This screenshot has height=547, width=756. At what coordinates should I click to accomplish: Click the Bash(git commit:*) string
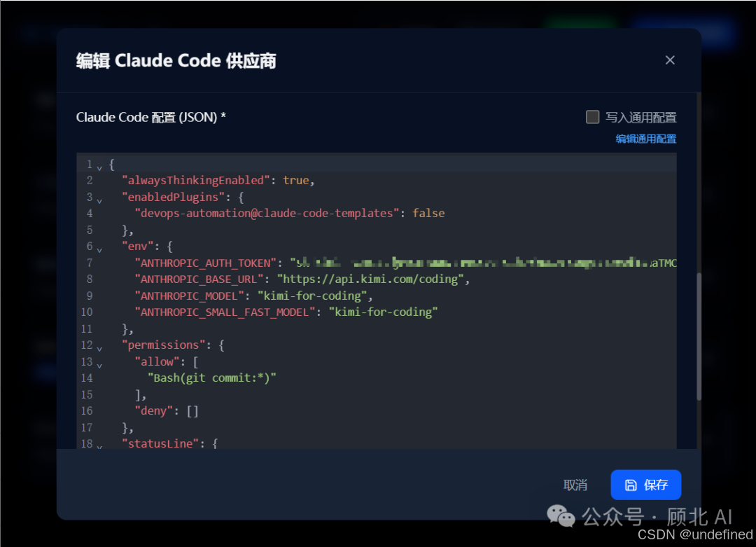click(211, 378)
